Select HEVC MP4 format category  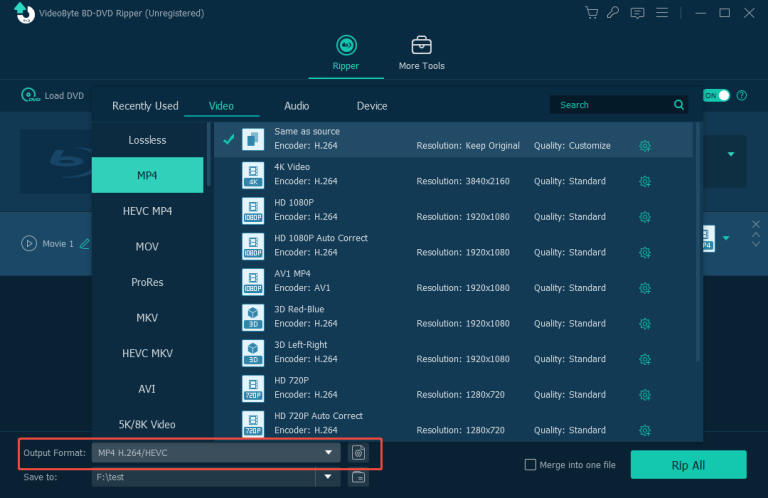click(147, 211)
